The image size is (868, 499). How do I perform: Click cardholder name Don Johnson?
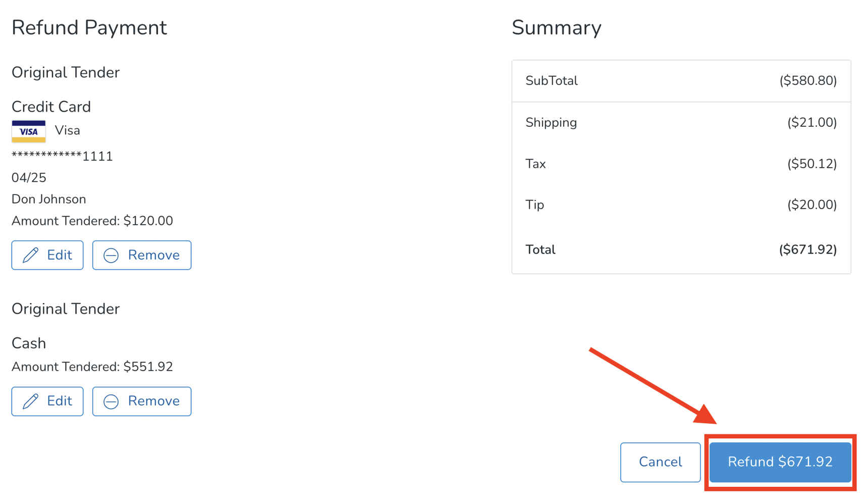pyautogui.click(x=49, y=199)
